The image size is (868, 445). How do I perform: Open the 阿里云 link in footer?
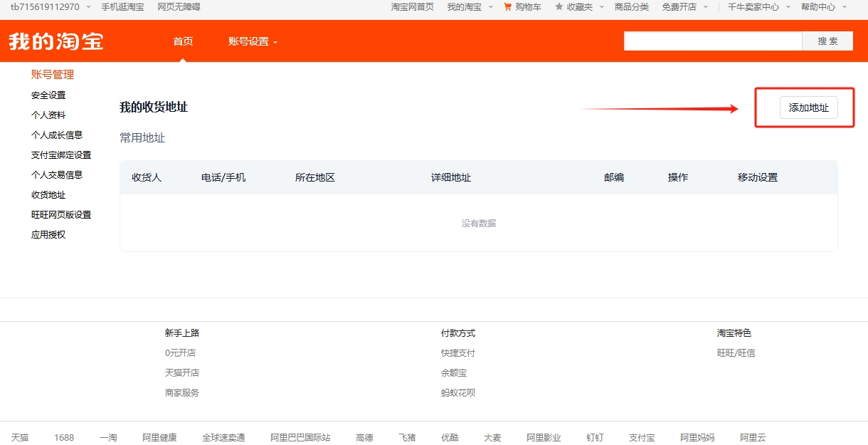pos(753,438)
